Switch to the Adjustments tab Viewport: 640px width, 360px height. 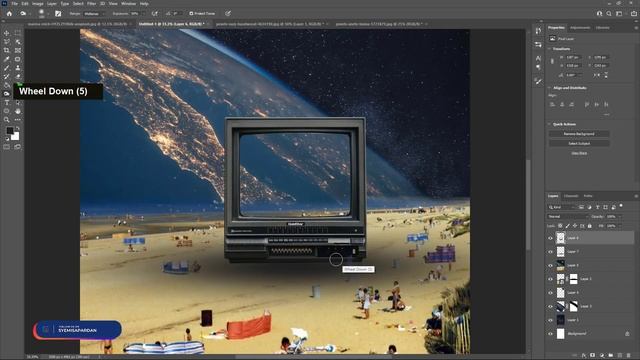tap(580, 27)
